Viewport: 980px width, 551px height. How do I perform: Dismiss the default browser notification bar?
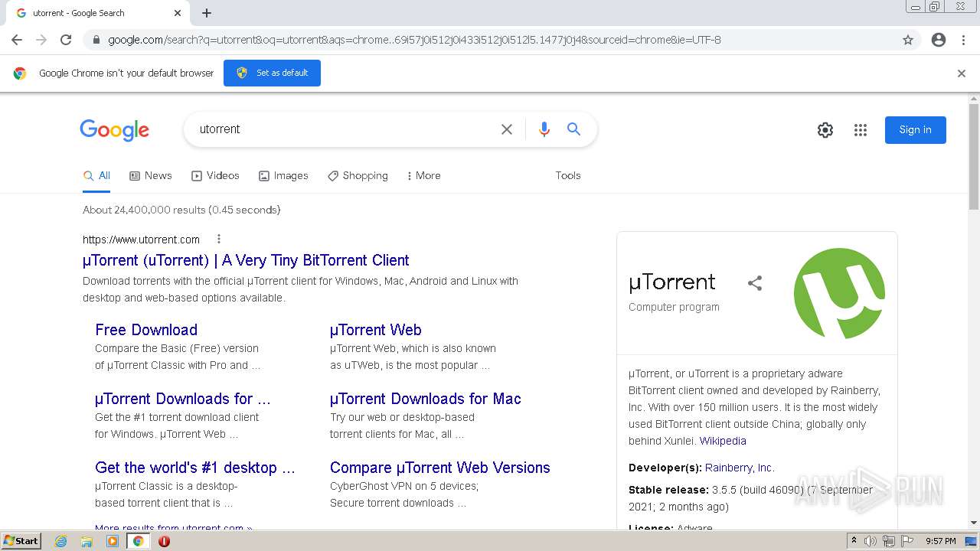(962, 73)
